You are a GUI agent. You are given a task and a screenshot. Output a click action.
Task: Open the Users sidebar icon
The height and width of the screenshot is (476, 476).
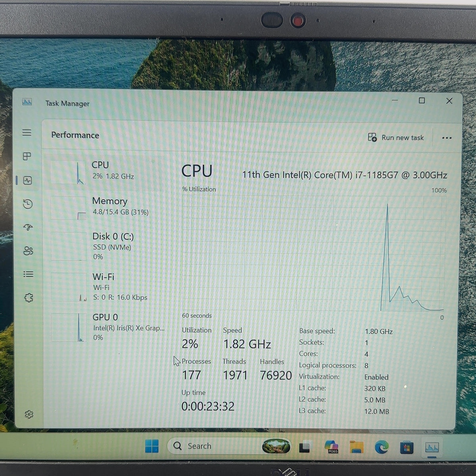point(28,251)
